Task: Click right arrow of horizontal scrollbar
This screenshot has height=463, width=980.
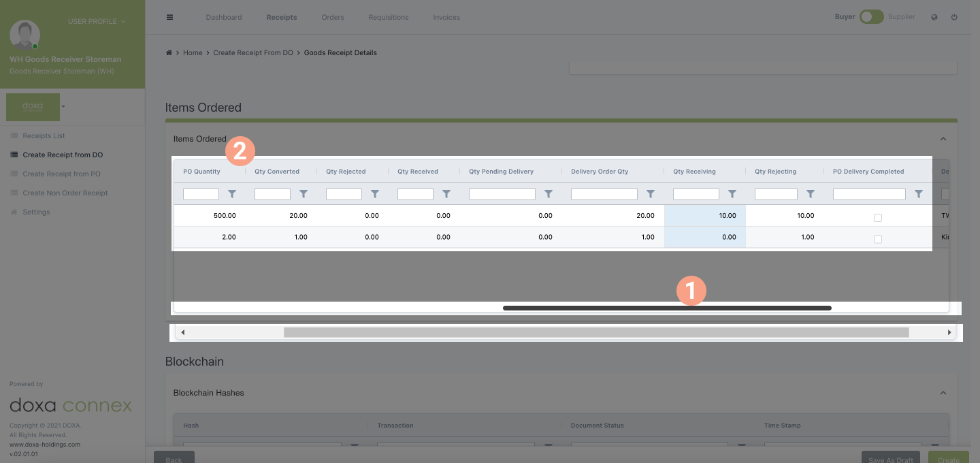Action: [x=949, y=332]
